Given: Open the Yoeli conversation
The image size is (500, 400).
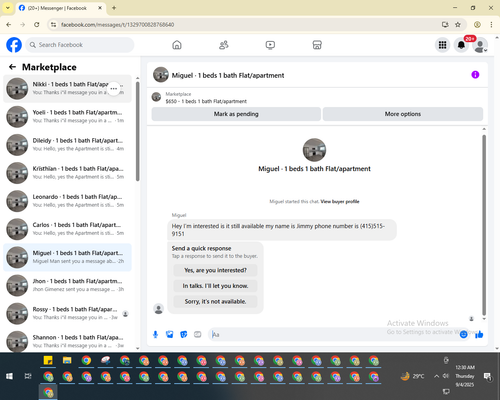Looking at the screenshot, I should (x=67, y=117).
